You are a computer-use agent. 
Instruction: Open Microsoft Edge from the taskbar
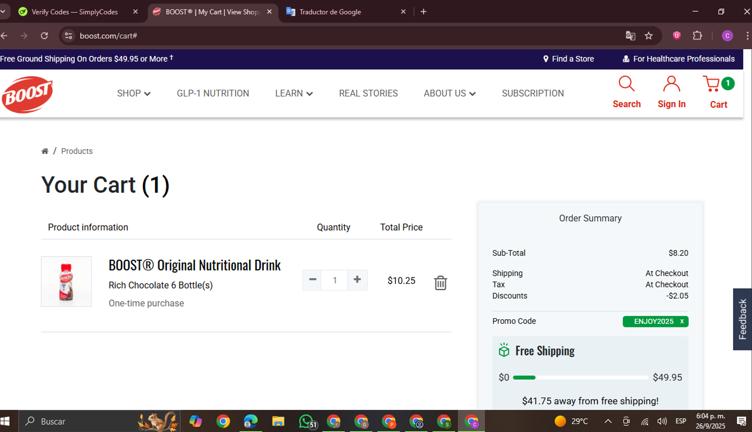(250, 421)
